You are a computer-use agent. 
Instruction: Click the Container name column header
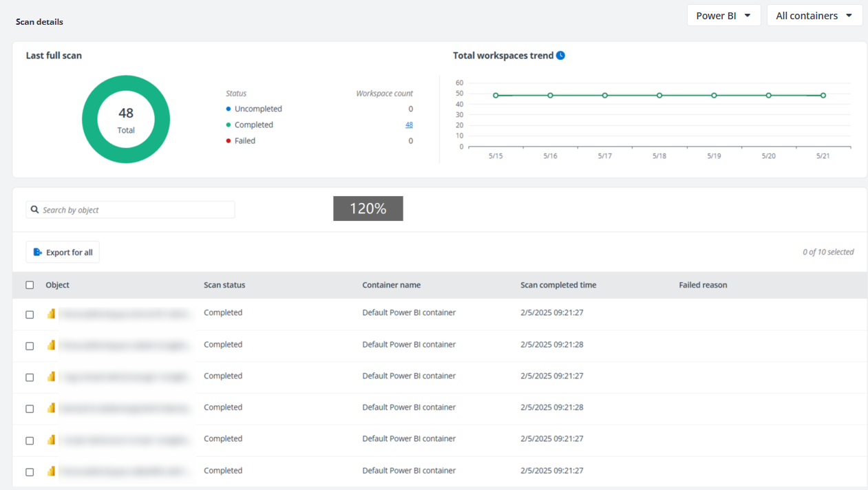coord(392,285)
